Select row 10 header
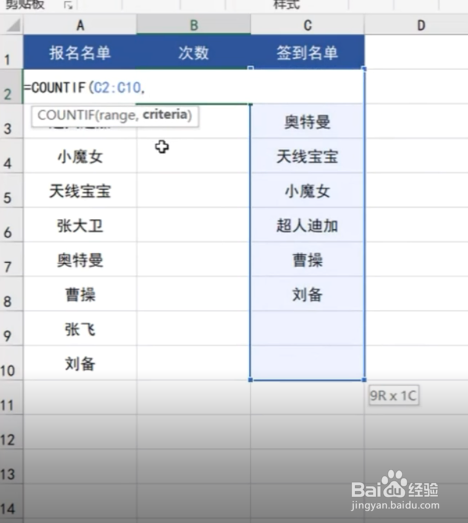 [x=11, y=363]
